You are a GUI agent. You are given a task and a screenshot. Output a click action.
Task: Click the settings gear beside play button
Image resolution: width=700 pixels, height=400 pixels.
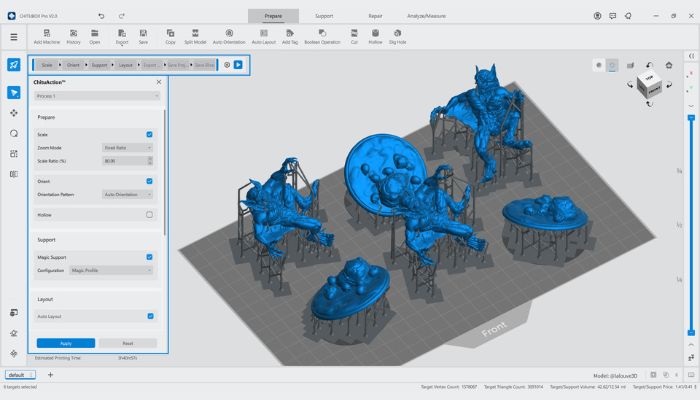[227, 65]
